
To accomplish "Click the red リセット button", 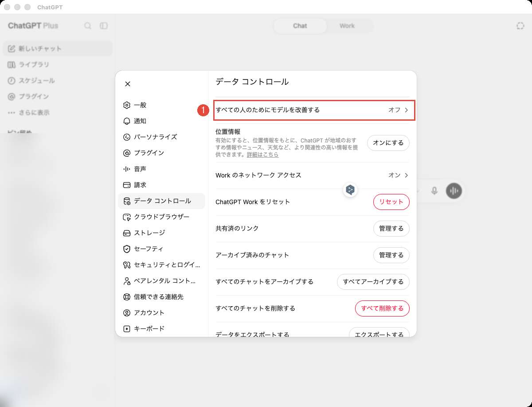I will [x=391, y=202].
